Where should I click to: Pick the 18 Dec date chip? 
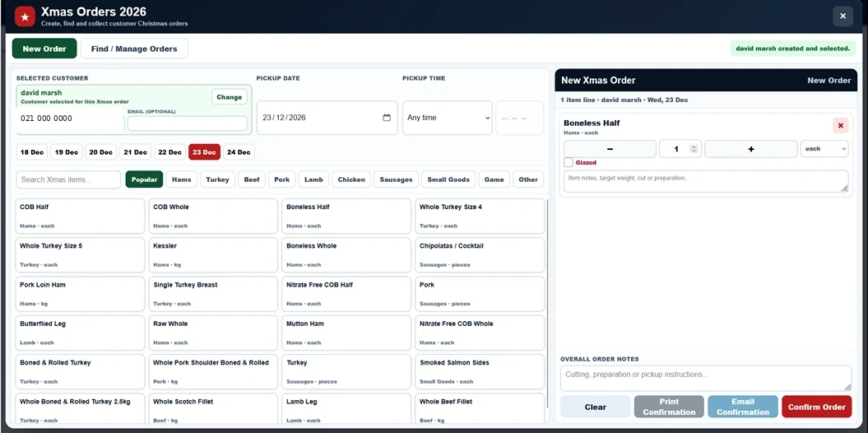32,152
